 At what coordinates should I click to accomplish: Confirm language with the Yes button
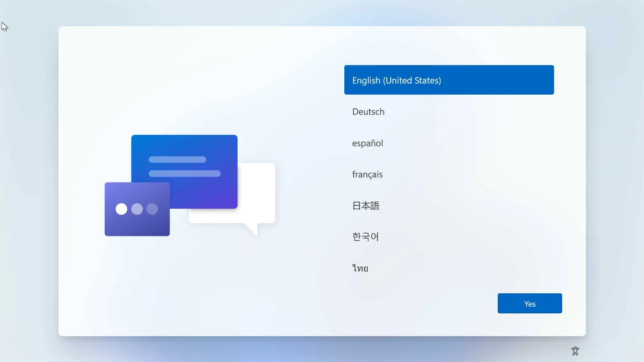tap(530, 303)
